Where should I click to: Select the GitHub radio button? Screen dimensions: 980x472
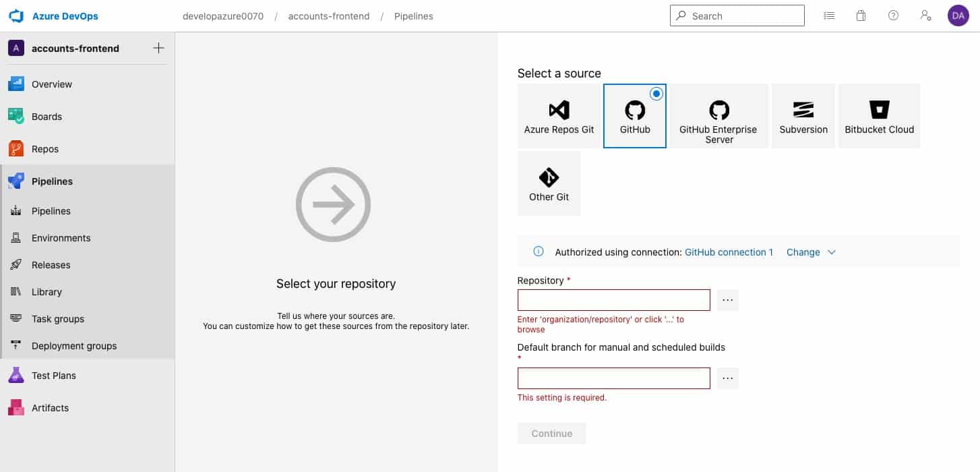click(x=656, y=94)
